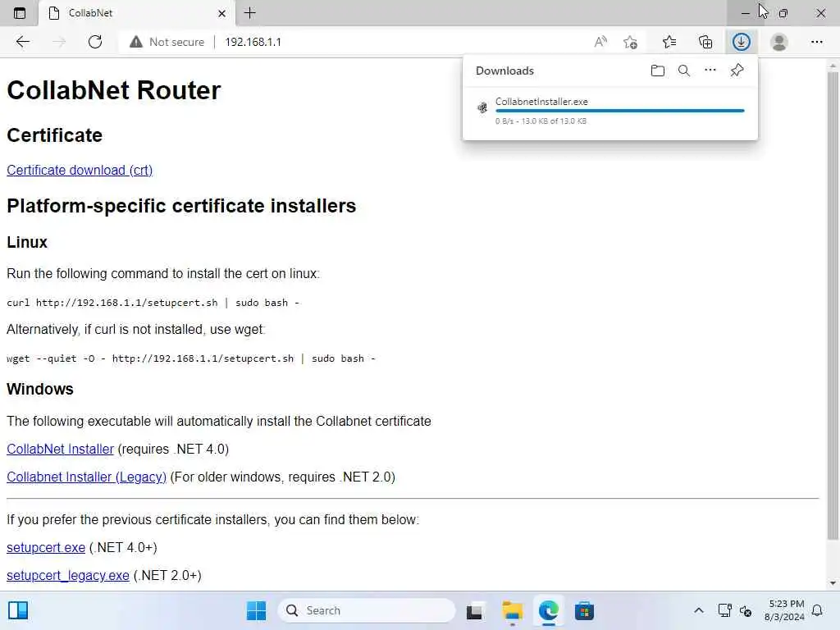Pin the Downloads panel

click(737, 71)
